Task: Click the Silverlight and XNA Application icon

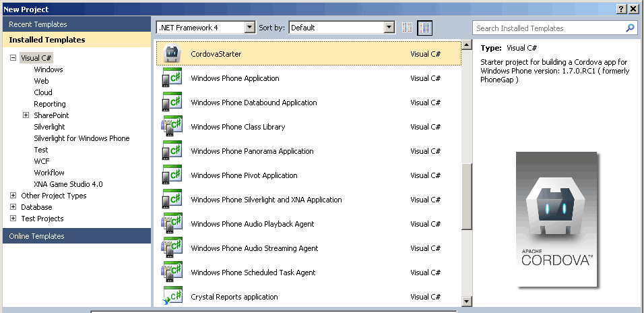Action: tap(172, 200)
